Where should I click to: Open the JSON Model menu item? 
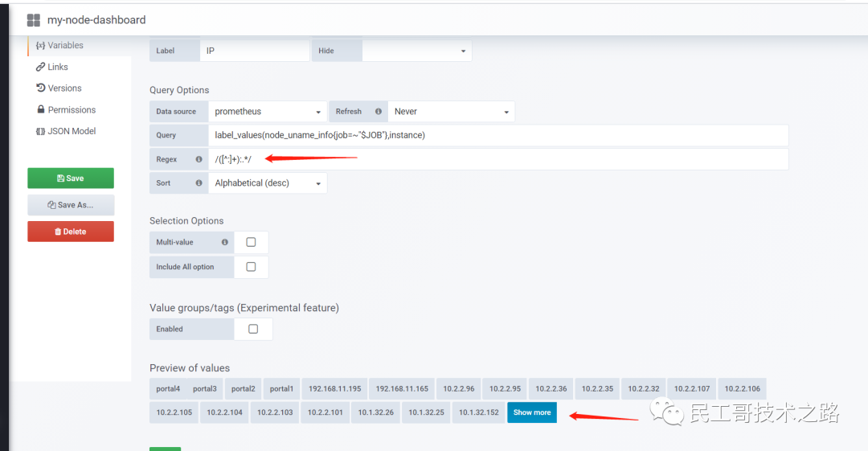pos(66,131)
